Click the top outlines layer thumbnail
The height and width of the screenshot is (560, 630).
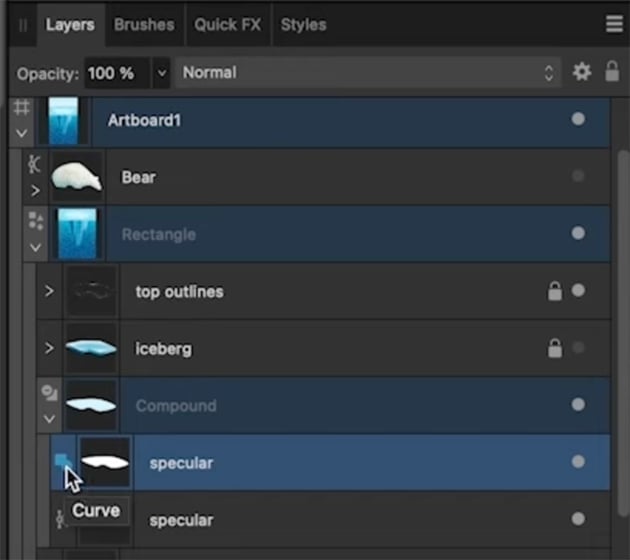[x=92, y=291]
